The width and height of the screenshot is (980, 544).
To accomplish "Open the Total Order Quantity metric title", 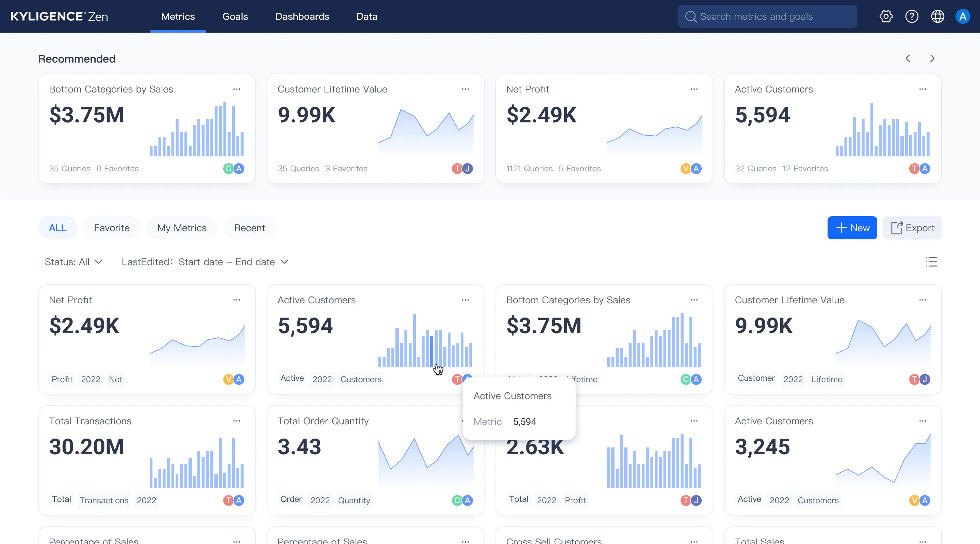I will click(x=323, y=421).
